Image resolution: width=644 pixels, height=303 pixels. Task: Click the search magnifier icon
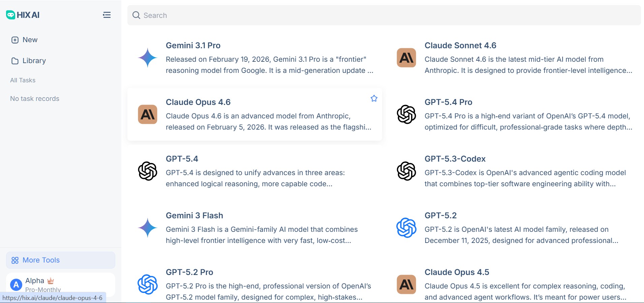point(136,15)
